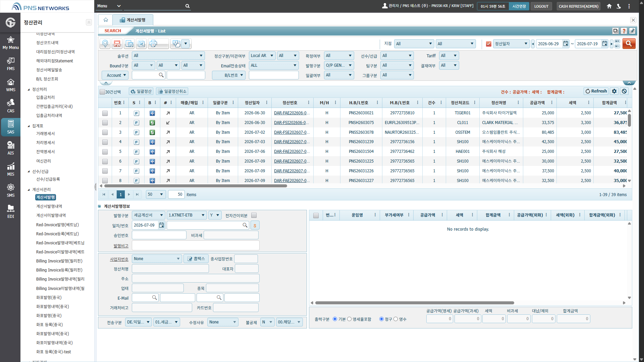Click the 발행비고 input field
644x362 pixels.
[196, 245]
